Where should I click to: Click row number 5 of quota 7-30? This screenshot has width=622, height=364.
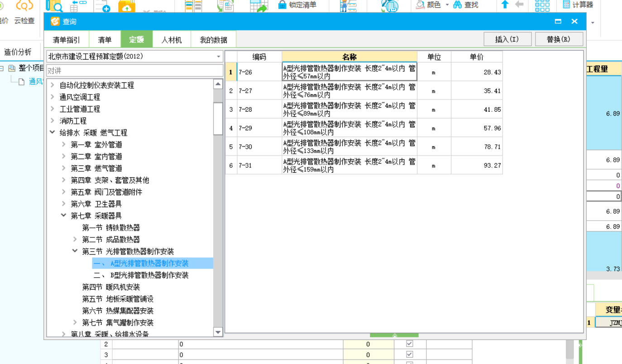231,147
